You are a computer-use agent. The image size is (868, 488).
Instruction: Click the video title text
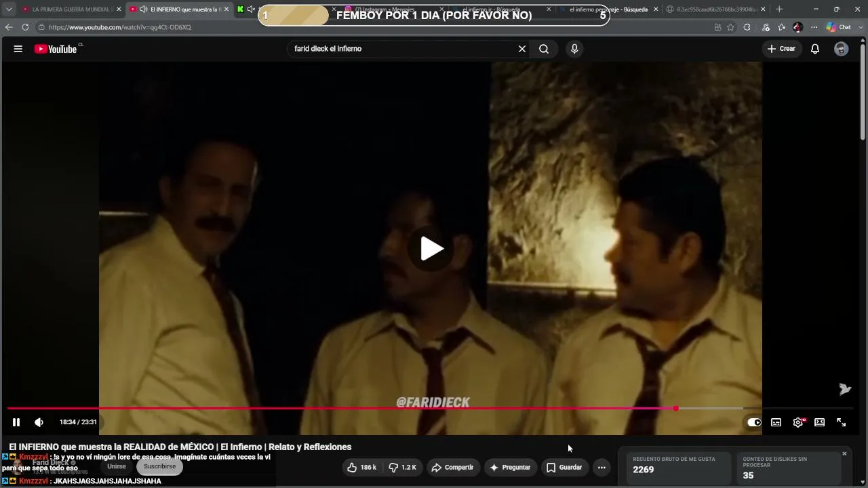pos(180,447)
